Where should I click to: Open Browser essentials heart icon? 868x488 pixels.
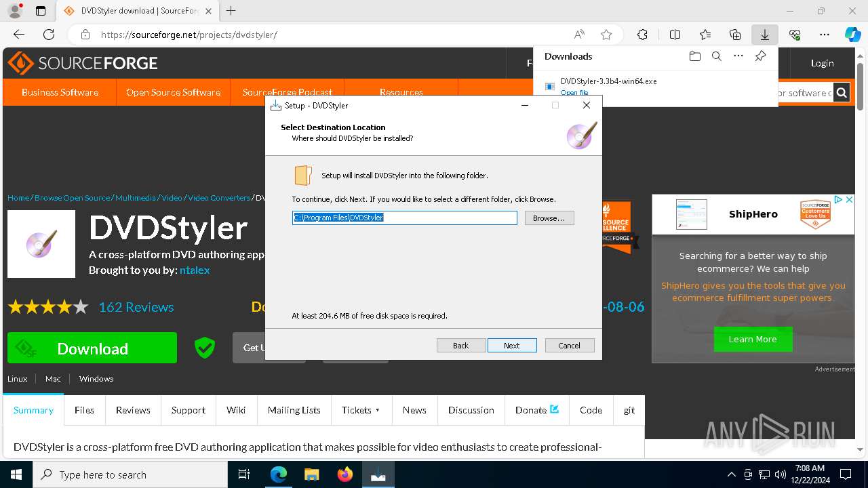(795, 35)
